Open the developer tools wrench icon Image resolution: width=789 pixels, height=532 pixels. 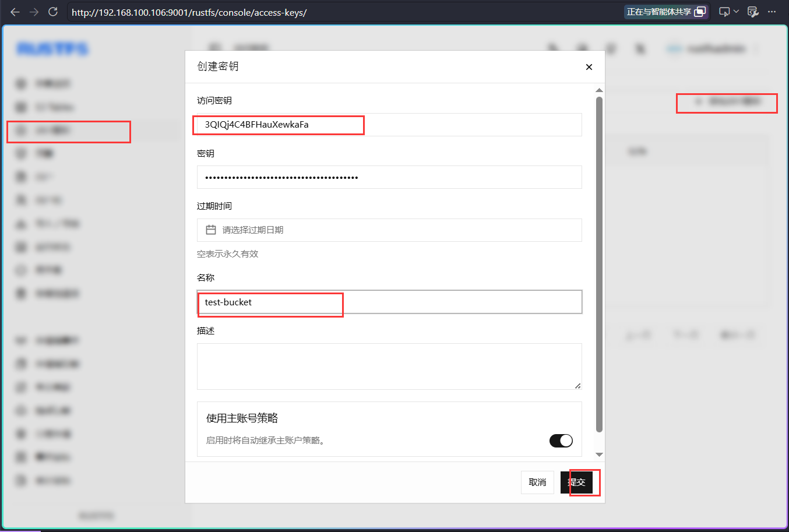click(753, 12)
